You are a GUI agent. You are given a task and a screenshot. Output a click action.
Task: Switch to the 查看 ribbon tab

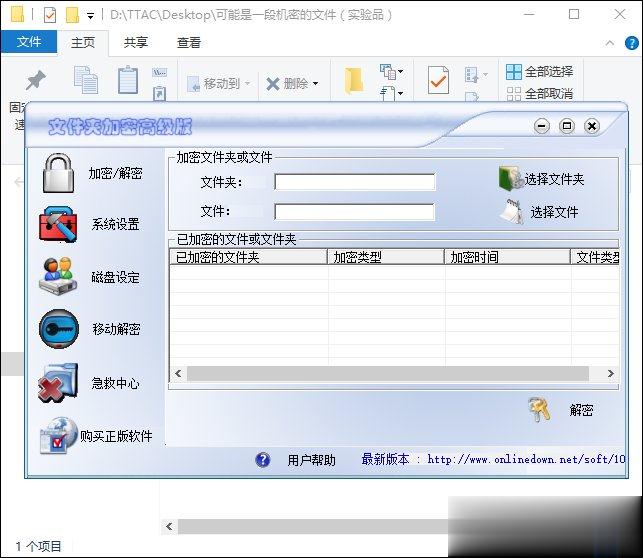[189, 42]
